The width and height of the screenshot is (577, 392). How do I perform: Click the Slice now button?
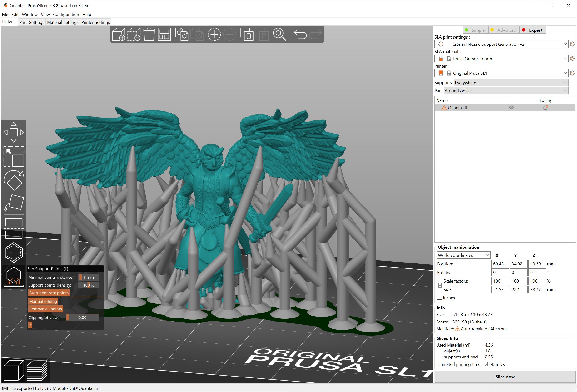click(x=505, y=377)
